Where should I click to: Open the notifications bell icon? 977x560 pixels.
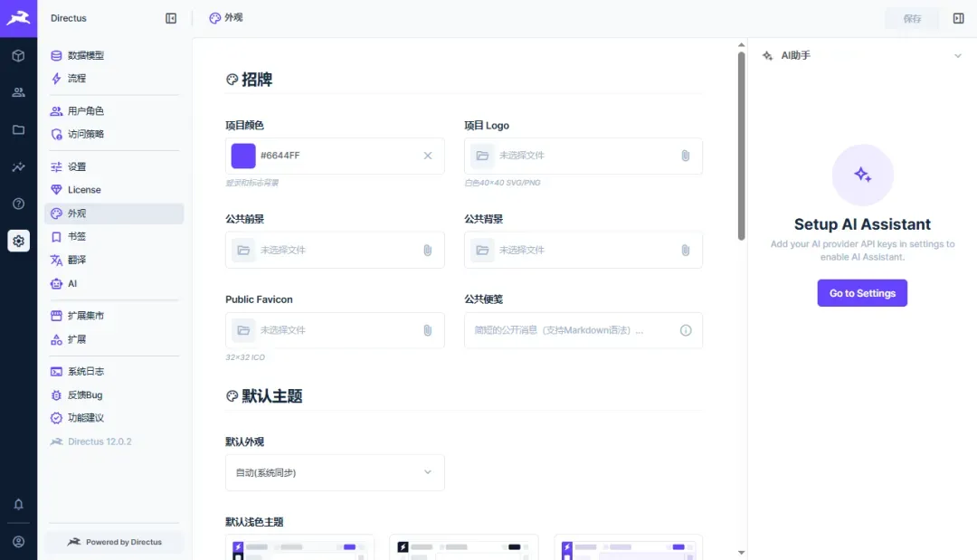tap(19, 504)
